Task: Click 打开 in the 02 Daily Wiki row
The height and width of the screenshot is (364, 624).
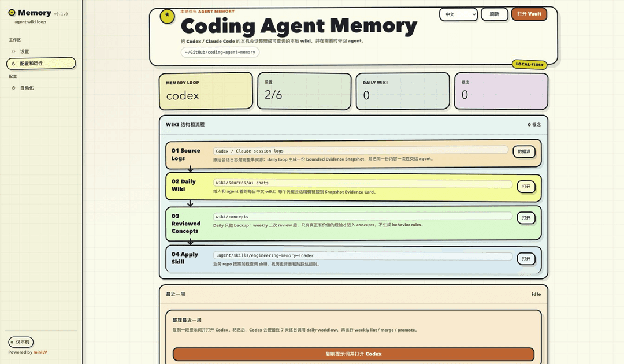Action: pos(526,187)
